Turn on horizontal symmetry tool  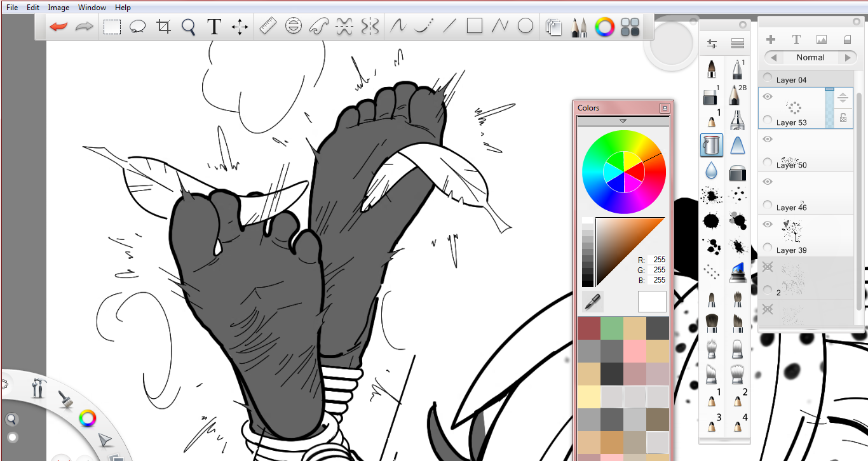344,27
